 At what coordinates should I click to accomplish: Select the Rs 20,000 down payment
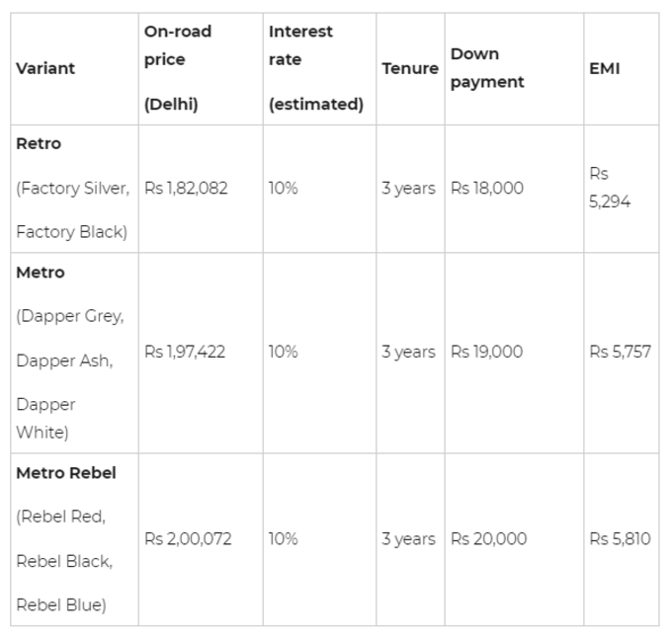point(488,538)
